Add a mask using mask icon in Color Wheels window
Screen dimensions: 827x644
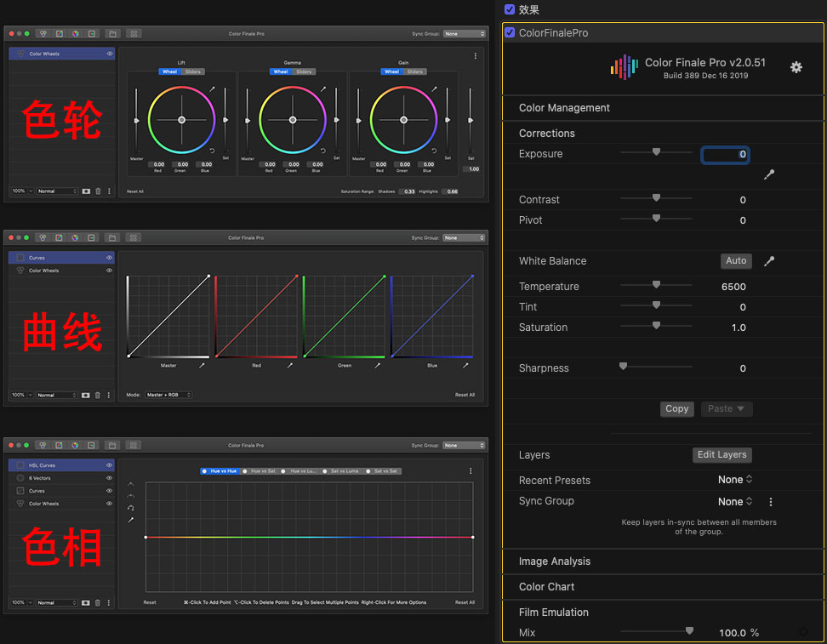pos(86,191)
